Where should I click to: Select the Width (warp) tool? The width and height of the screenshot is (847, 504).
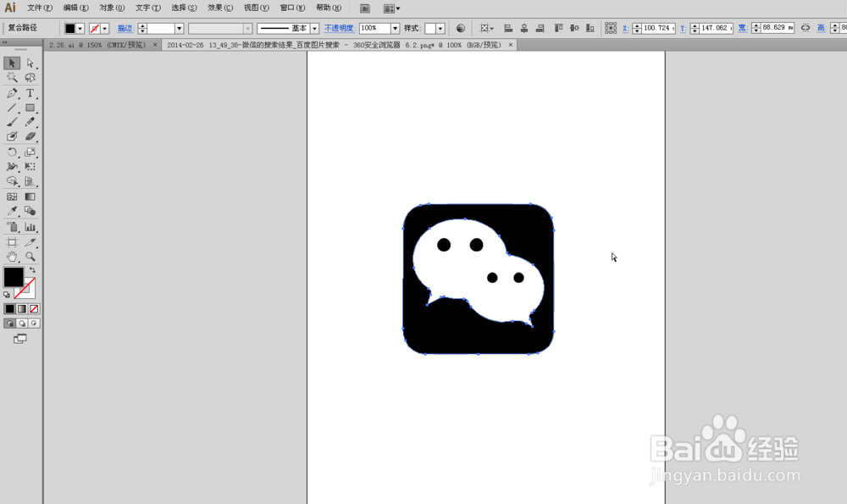click(12, 167)
